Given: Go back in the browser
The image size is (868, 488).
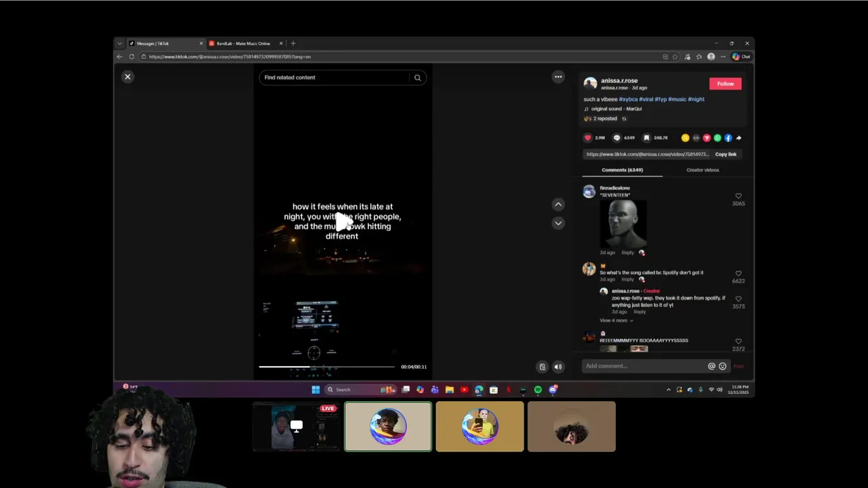Looking at the screenshot, I should point(120,57).
